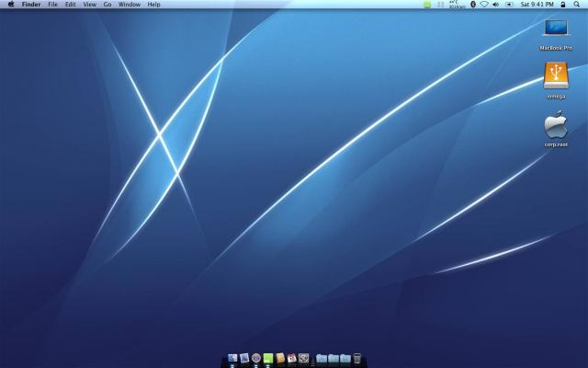Open the first Dock folder stack
This screenshot has height=368, width=588.
[322, 359]
